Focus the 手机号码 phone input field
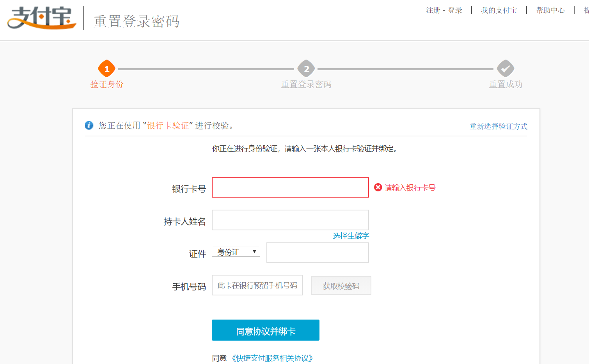The width and height of the screenshot is (589, 364). 257,285
